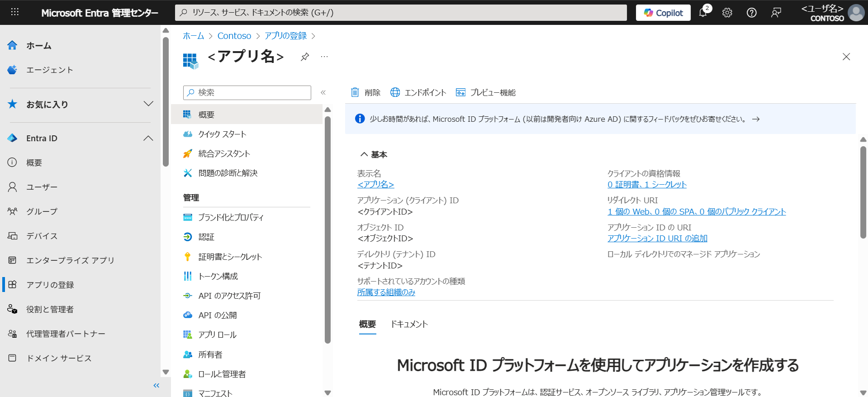Collapse the left navigation pane
Image resolution: width=868 pixels, height=397 pixels.
tap(156, 386)
